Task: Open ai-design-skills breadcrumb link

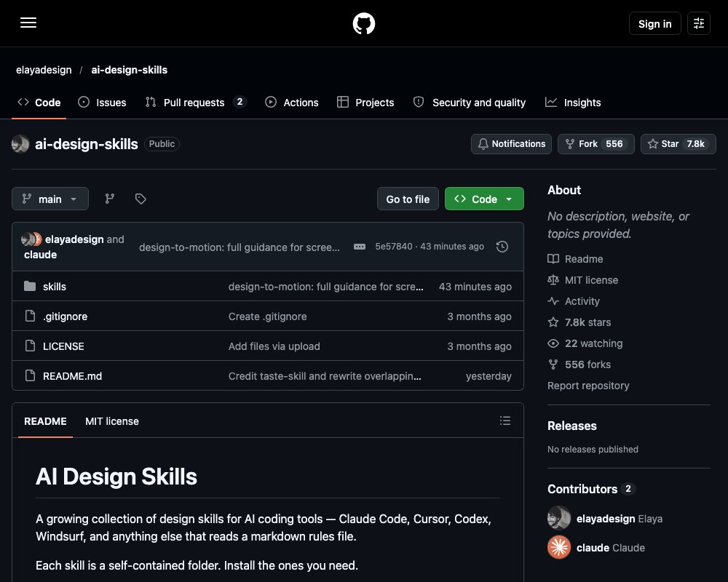Action: [x=129, y=70]
